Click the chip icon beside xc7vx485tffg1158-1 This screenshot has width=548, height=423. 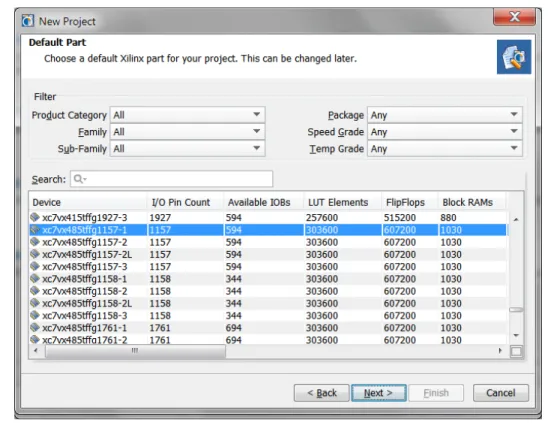[x=35, y=278]
